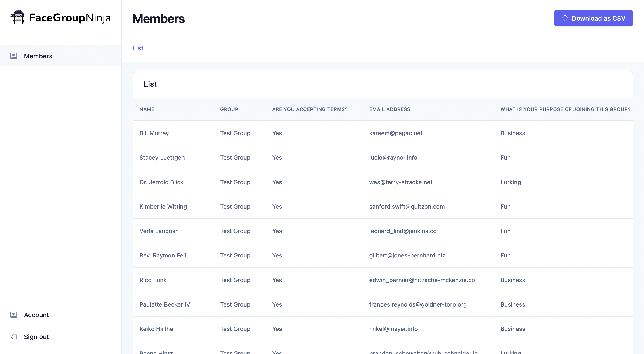Click the Sign out arrow icon
Screen dimensions: 644x354
[14, 337]
